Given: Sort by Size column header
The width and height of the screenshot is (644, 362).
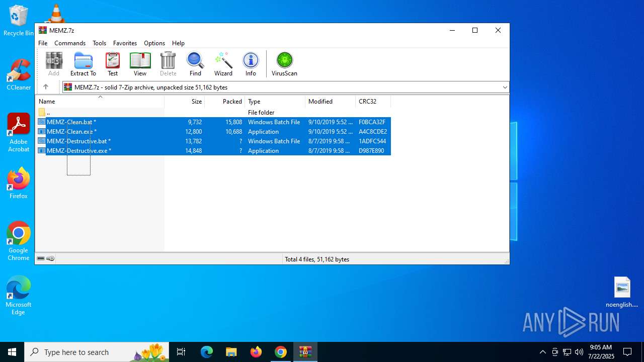Looking at the screenshot, I should point(185,102).
